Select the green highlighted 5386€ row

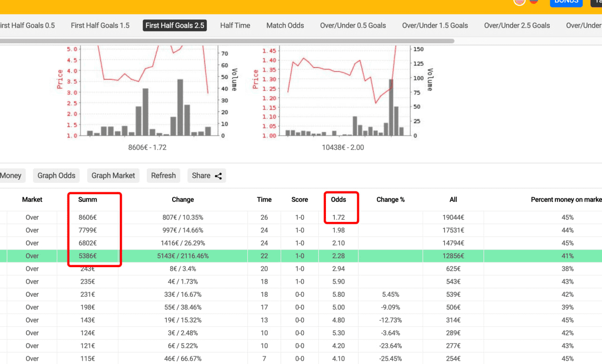tap(301, 256)
